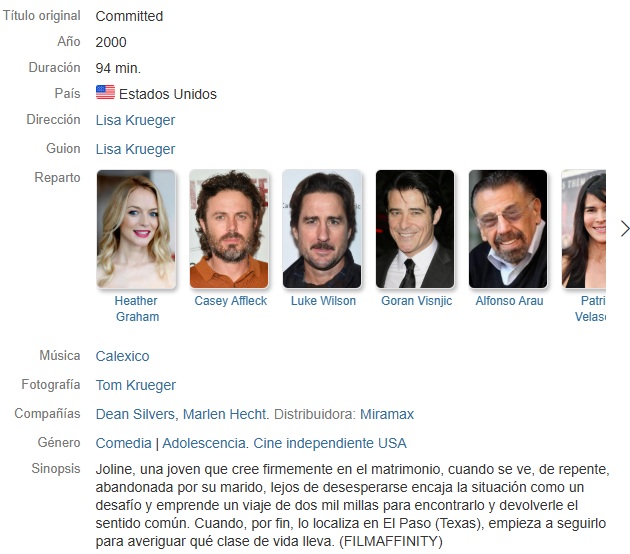Select the Adolescencia topic link
The image size is (630, 554).
[204, 443]
